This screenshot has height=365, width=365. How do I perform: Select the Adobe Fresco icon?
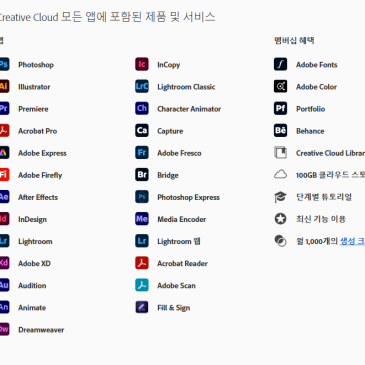click(x=142, y=153)
